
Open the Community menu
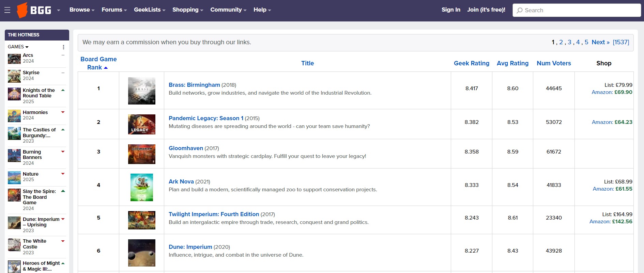[228, 10]
